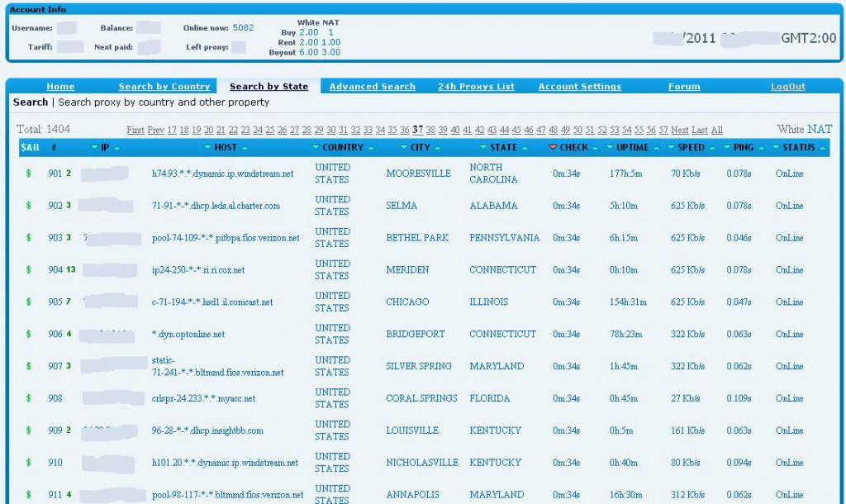Click the Total: 1404 count text

43,129
